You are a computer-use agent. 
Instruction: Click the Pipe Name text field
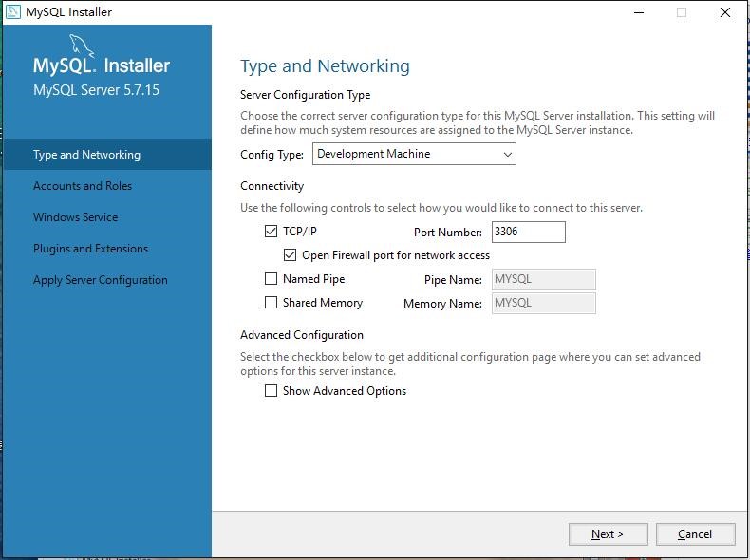(x=543, y=279)
